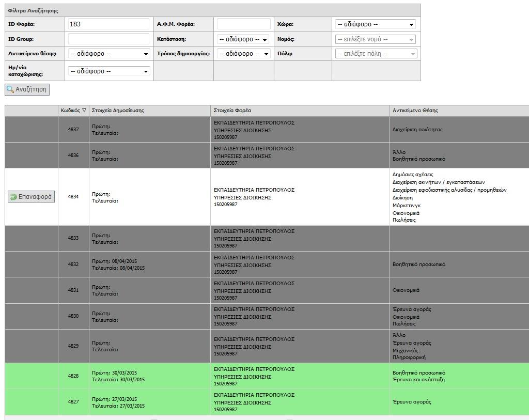The image size is (529, 420).
Task: Click code 4829 in the table
Action: pyautogui.click(x=73, y=346)
